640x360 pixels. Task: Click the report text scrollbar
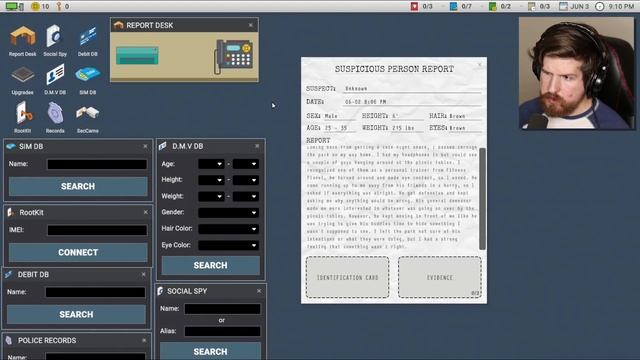pos(482,198)
